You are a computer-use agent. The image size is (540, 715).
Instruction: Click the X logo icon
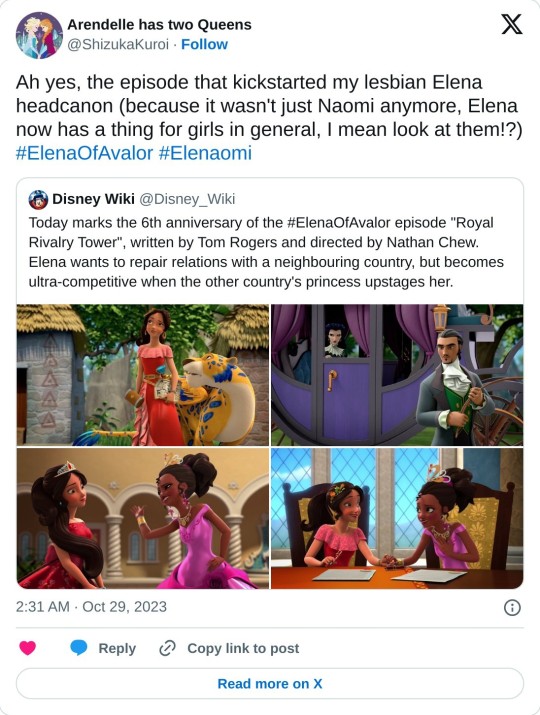tap(511, 24)
